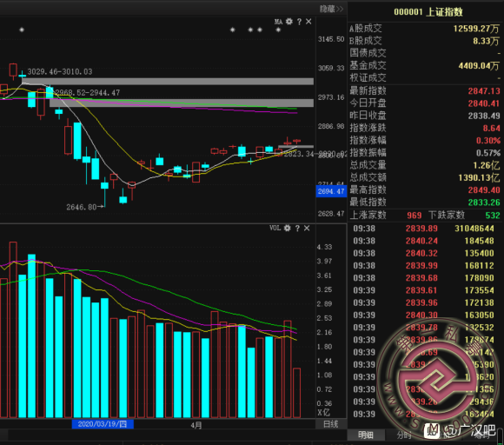Click the rightmost star event marker

[278, 30]
